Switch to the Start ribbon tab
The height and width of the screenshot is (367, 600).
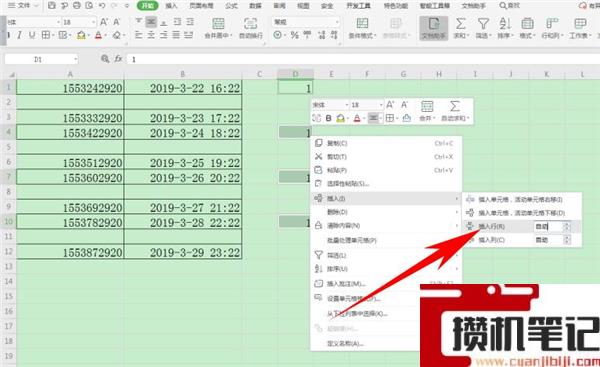pos(147,6)
